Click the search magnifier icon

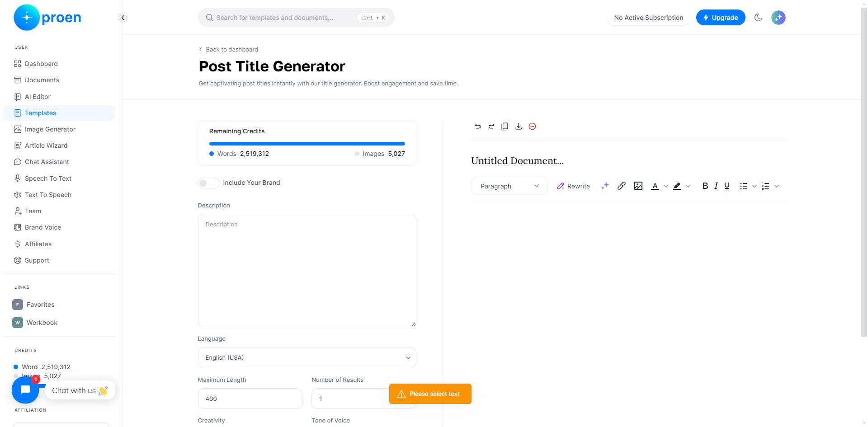pos(209,18)
